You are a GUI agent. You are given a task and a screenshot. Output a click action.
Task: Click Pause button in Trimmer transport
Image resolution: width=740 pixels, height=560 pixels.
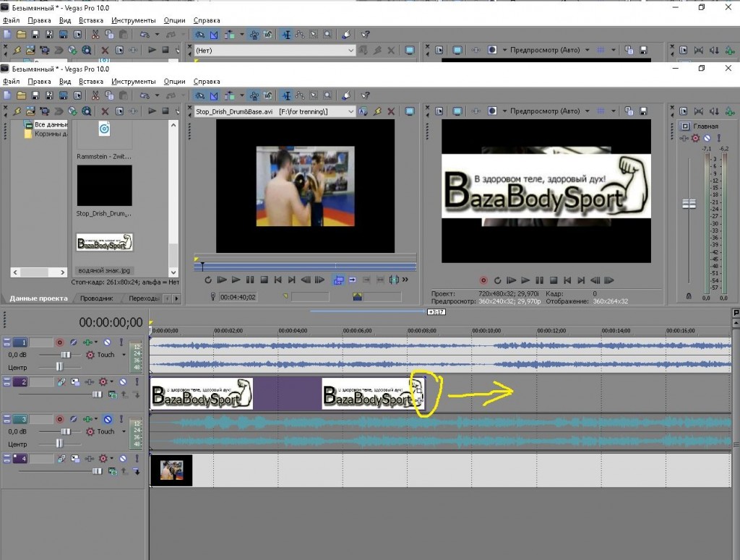point(250,280)
